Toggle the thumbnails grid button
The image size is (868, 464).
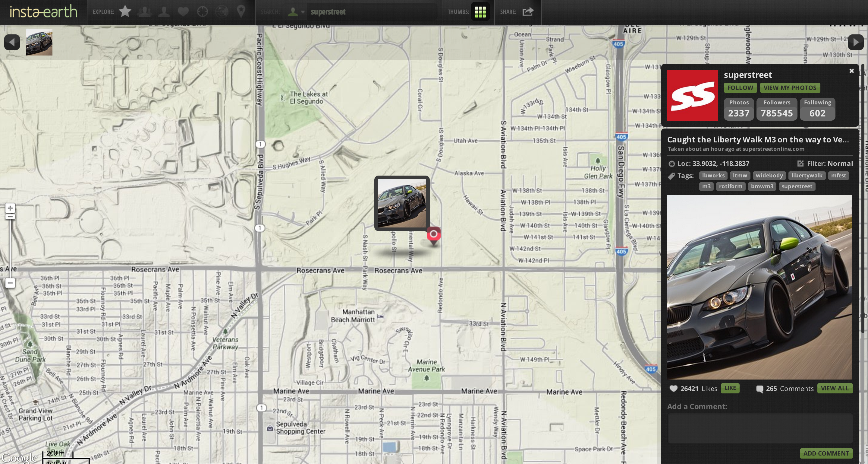480,12
